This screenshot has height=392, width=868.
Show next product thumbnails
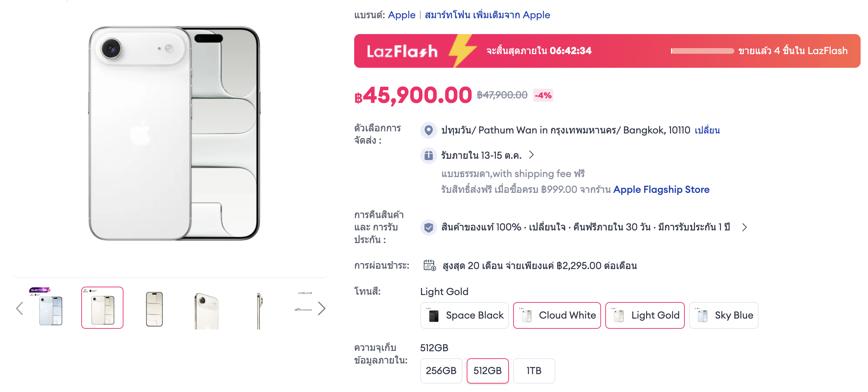[x=321, y=309]
